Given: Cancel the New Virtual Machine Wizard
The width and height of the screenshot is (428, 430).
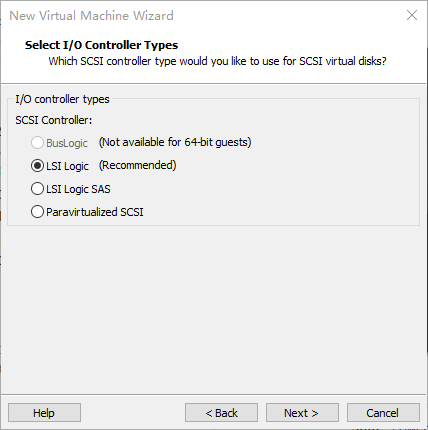Looking at the screenshot, I should pos(383,413).
